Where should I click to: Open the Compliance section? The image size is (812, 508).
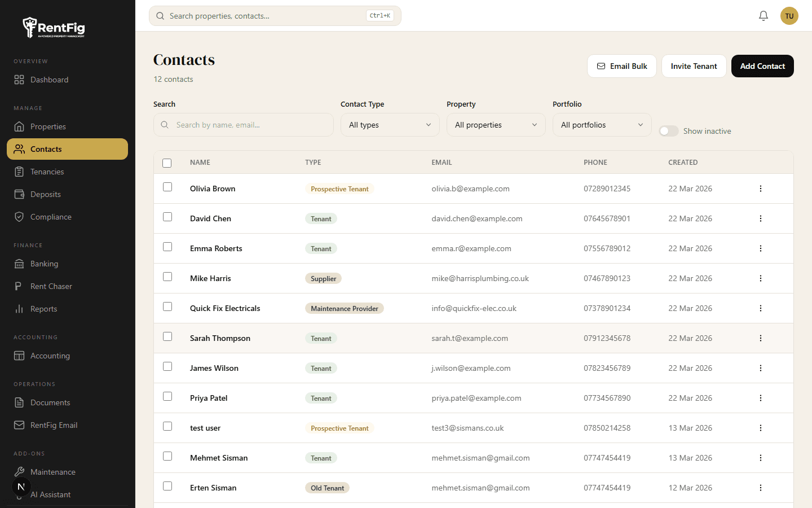(51, 217)
